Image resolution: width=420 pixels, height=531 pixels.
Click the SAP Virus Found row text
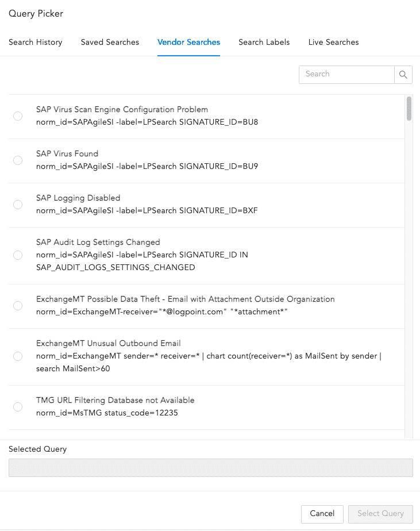[x=67, y=153]
